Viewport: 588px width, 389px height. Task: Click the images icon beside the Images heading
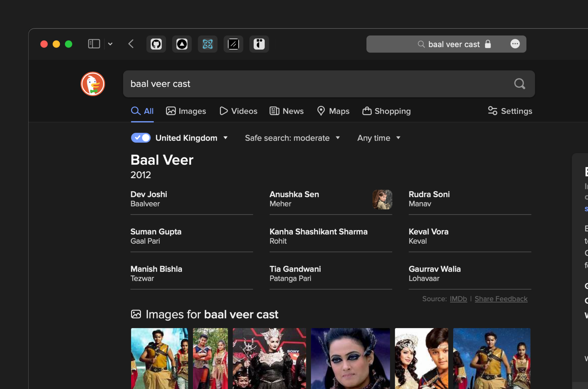pyautogui.click(x=136, y=314)
